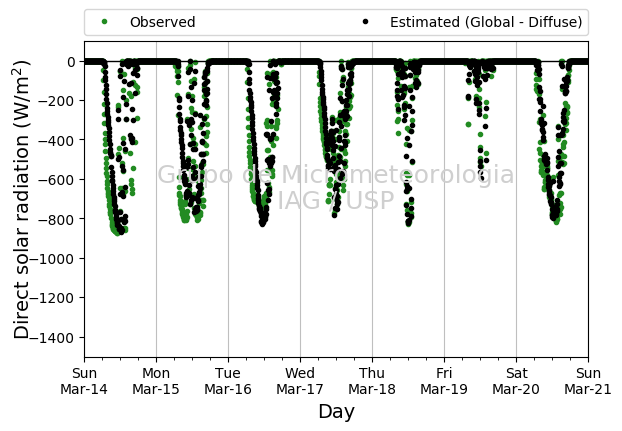Select 'Estimated (Global - Diffuse)' legend label

(x=486, y=22)
